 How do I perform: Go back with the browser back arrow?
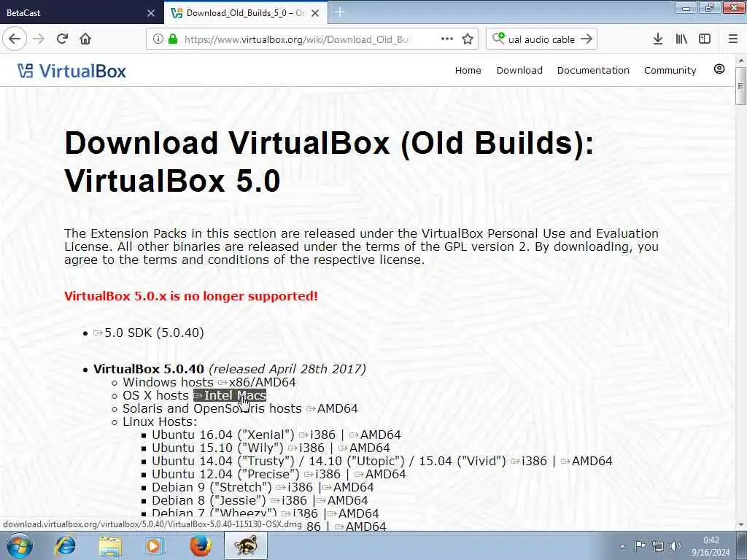point(15,39)
